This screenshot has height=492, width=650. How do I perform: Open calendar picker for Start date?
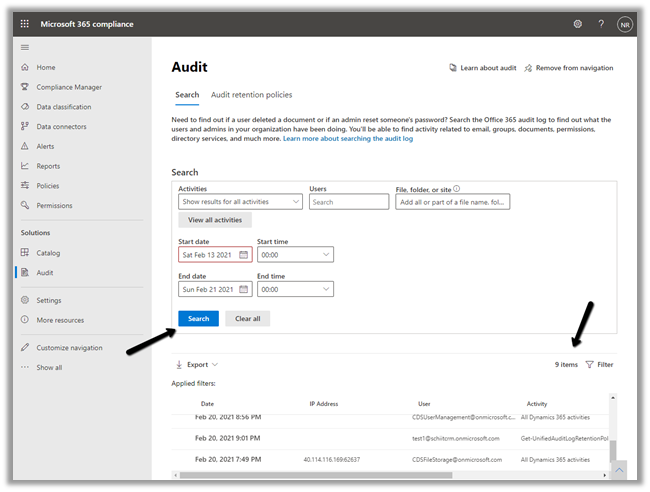(243, 255)
